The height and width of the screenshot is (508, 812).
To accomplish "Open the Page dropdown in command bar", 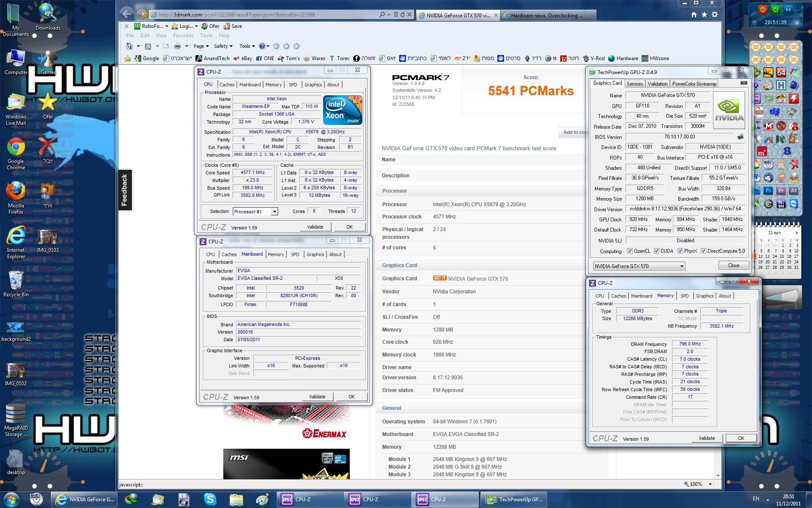I will [201, 46].
